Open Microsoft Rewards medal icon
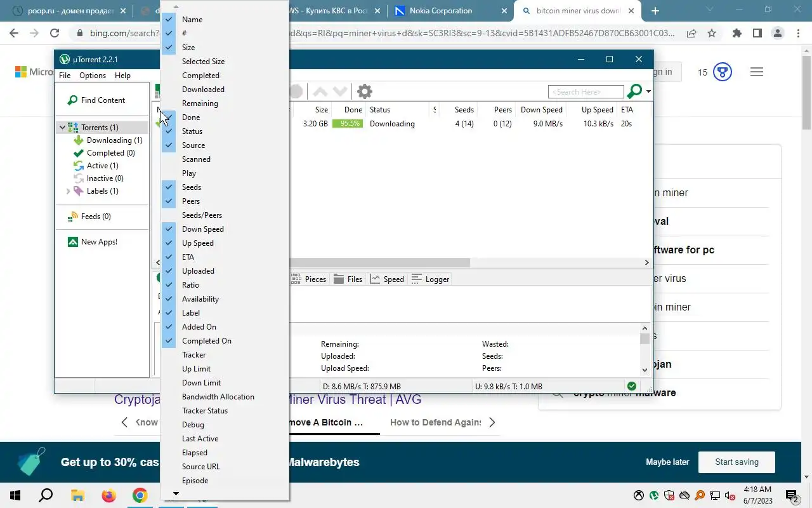The width and height of the screenshot is (812, 508). pyautogui.click(x=723, y=72)
